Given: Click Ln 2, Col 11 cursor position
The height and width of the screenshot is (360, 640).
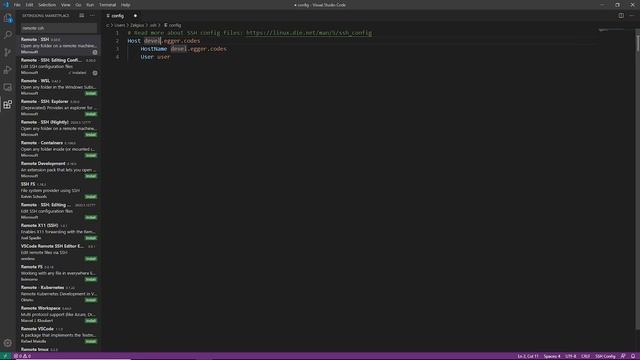Looking at the screenshot, I should pos(528,356).
